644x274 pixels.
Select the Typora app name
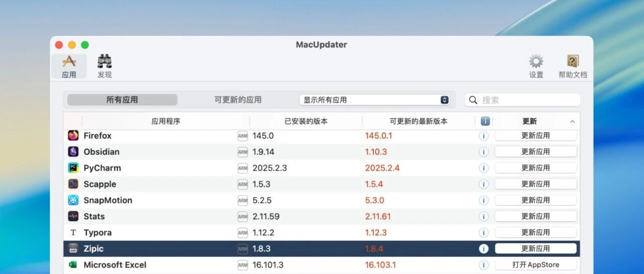(x=98, y=232)
